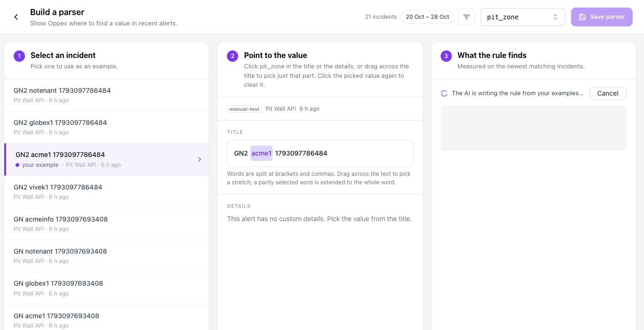Select incident GN notenant 1793097693408

pos(106,256)
